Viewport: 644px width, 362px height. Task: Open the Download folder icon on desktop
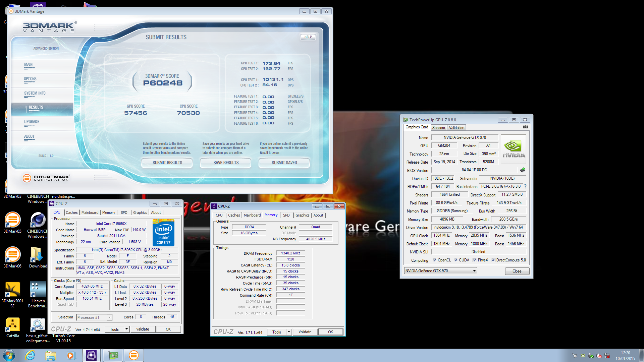38,257
